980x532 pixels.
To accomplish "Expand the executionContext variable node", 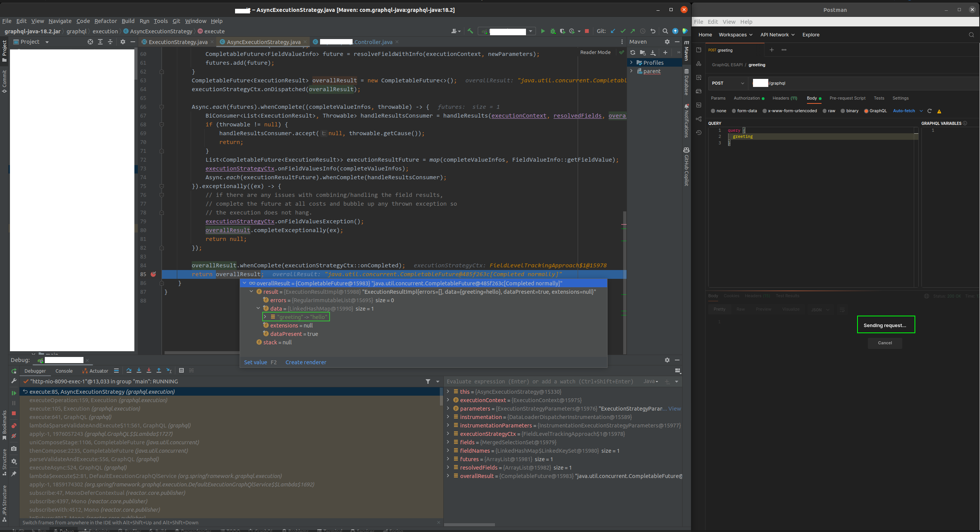I will 448,400.
